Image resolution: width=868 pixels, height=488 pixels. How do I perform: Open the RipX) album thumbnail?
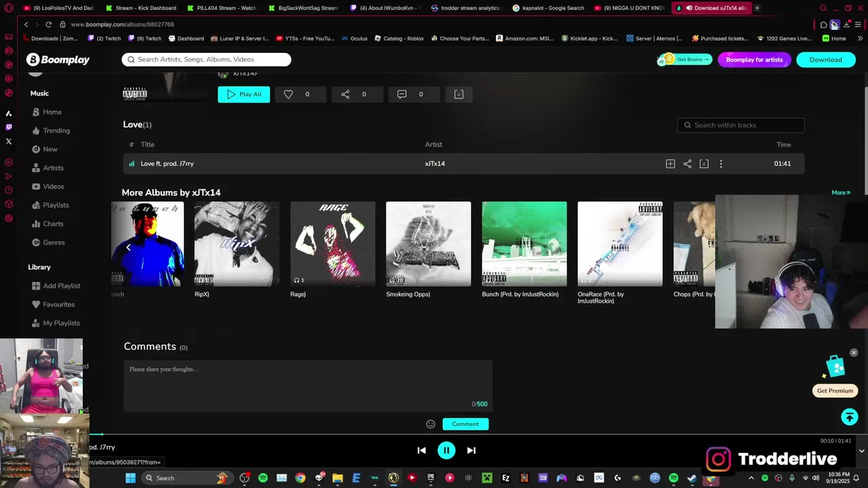point(237,243)
